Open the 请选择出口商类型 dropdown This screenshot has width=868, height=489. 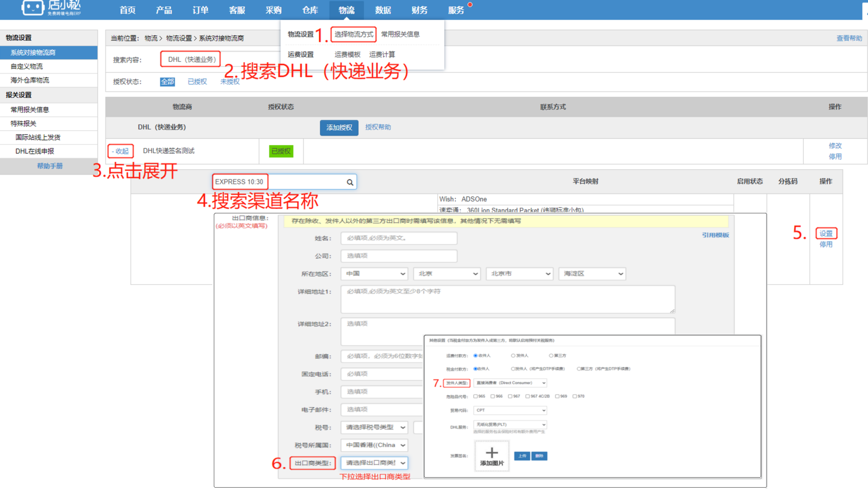coord(374,463)
